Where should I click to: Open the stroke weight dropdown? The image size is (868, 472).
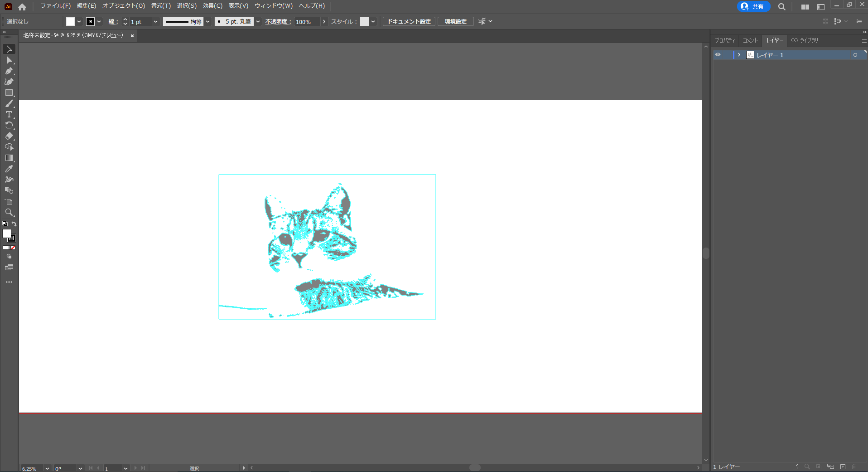(155, 22)
